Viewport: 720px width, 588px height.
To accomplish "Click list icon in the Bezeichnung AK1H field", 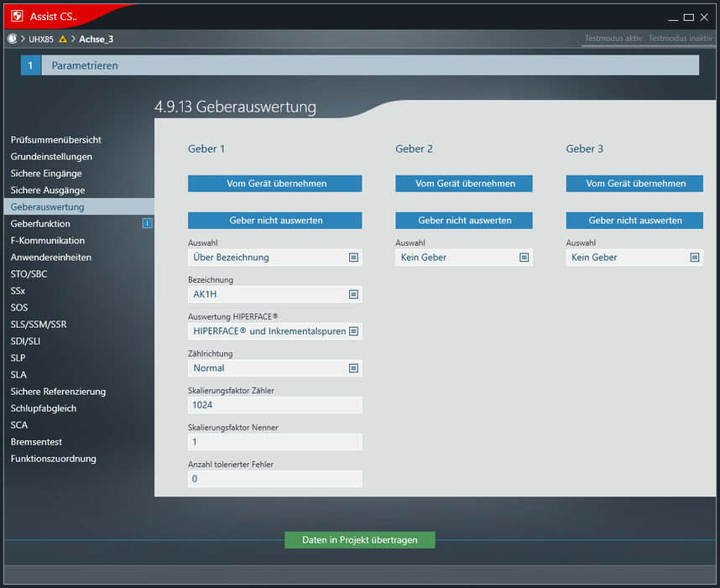I will pos(353,294).
